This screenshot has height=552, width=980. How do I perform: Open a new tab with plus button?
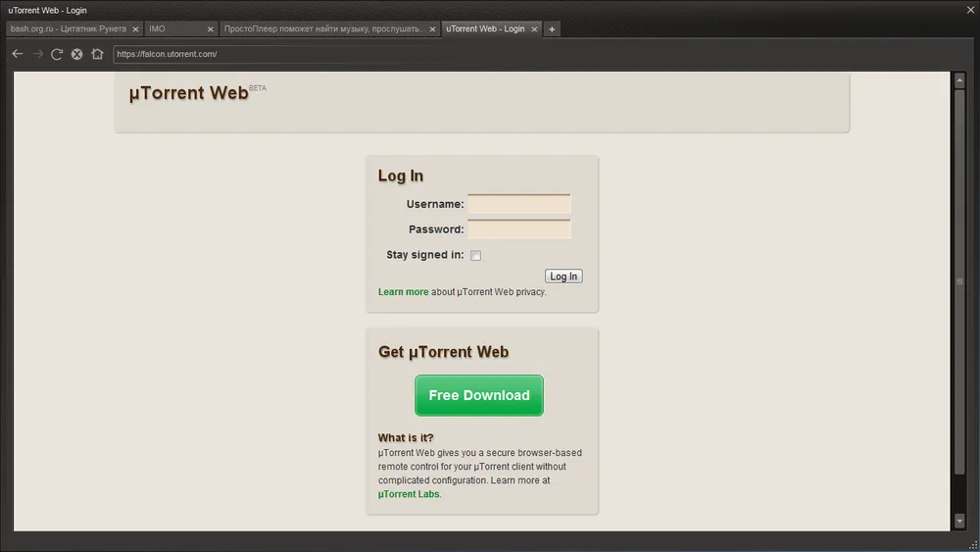(x=552, y=29)
